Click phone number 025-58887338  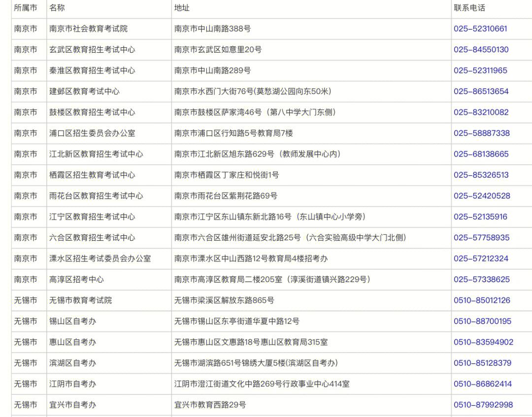pos(481,133)
